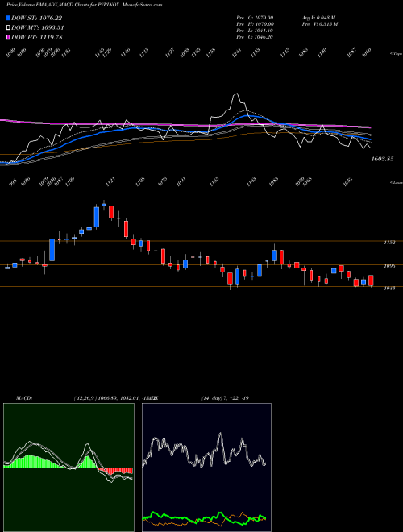Click the previous low value 'L: 1041.40'

259,31
